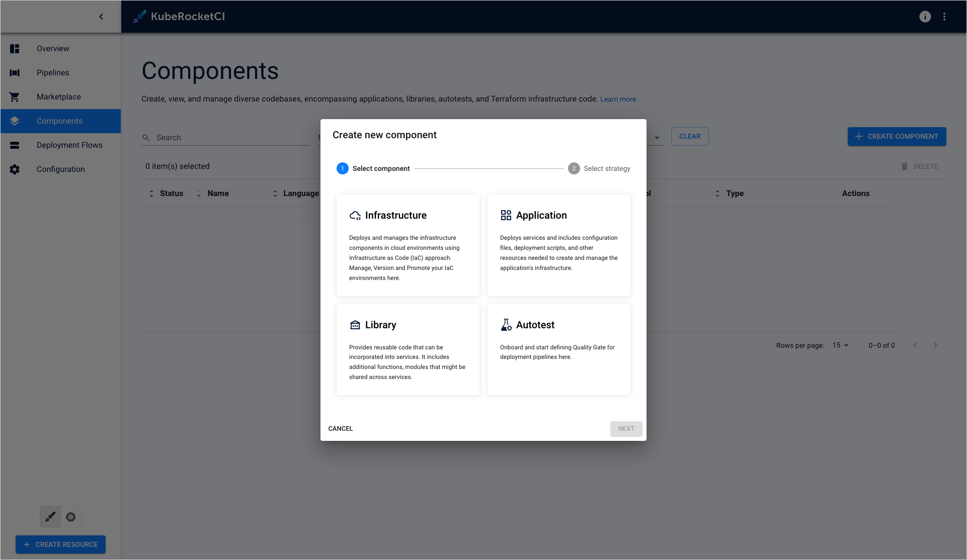Sort table by Type column
Image resolution: width=967 pixels, height=560 pixels.
(x=734, y=194)
